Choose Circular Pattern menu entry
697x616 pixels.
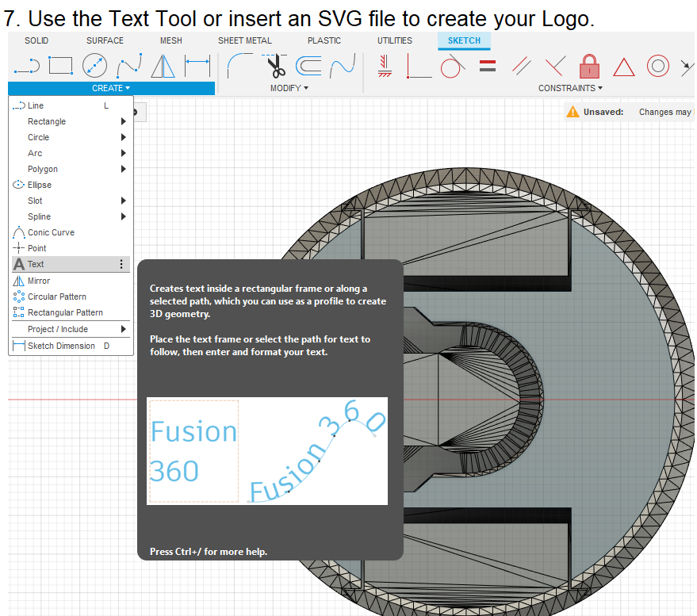point(71,297)
